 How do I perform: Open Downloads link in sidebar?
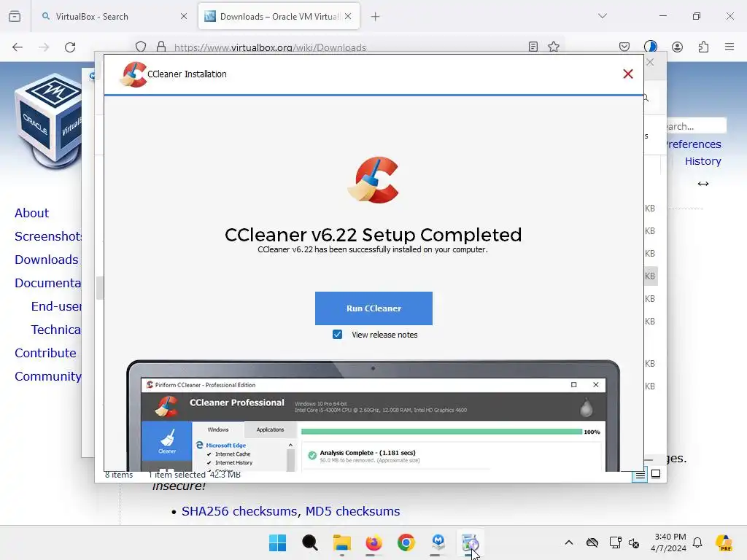[46, 260]
